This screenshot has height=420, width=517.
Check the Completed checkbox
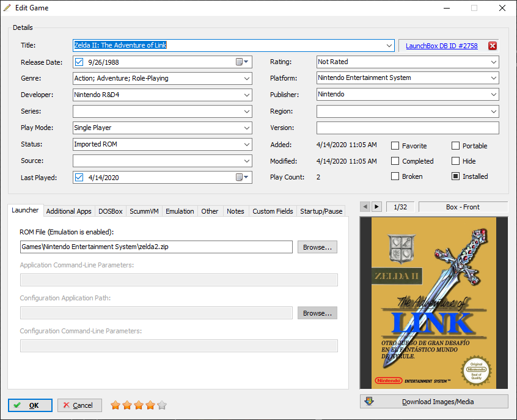pyautogui.click(x=395, y=161)
